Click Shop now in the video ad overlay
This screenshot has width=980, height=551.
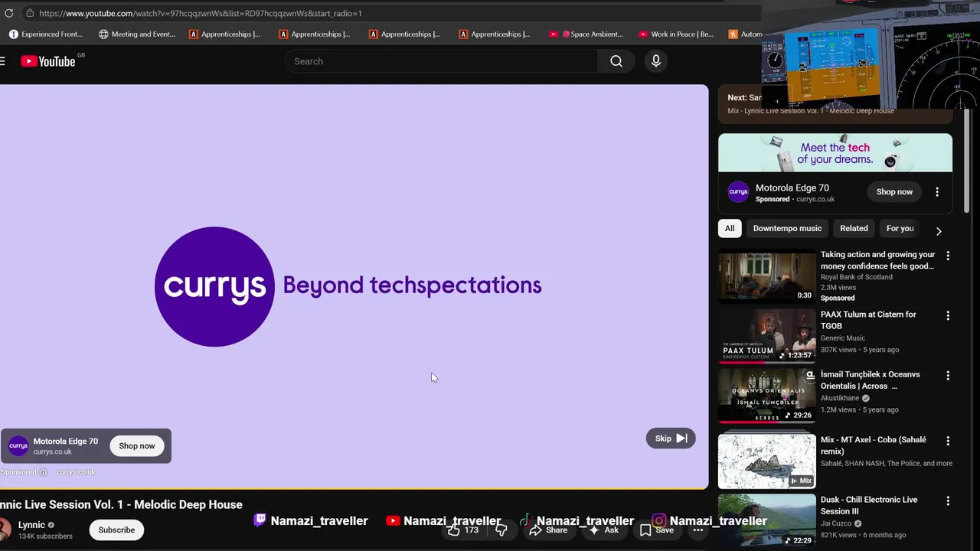point(137,446)
